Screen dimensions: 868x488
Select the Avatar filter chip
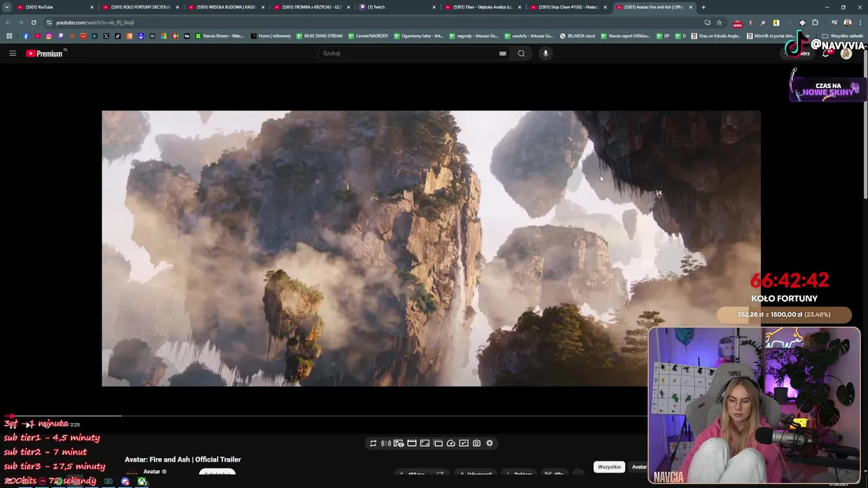639,467
